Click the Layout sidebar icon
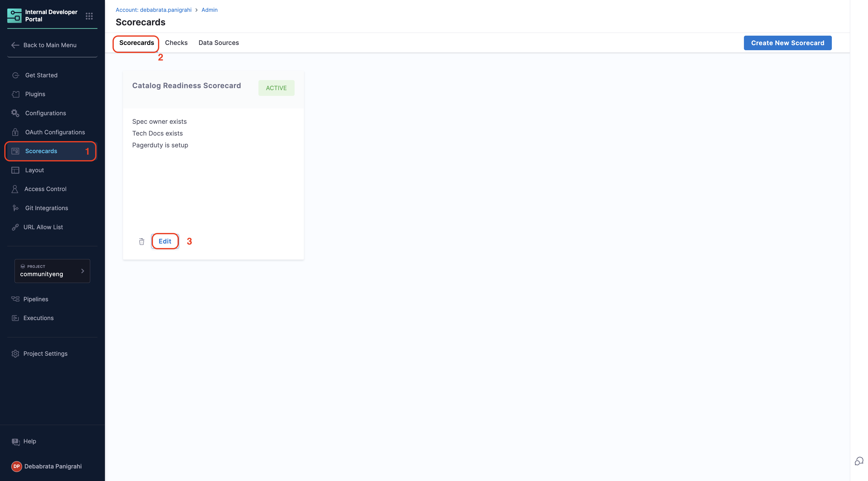Screen dimensions: 868x481 (x=15, y=170)
